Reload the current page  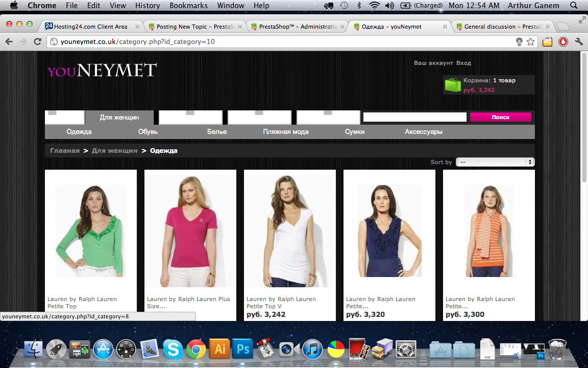[x=37, y=42]
